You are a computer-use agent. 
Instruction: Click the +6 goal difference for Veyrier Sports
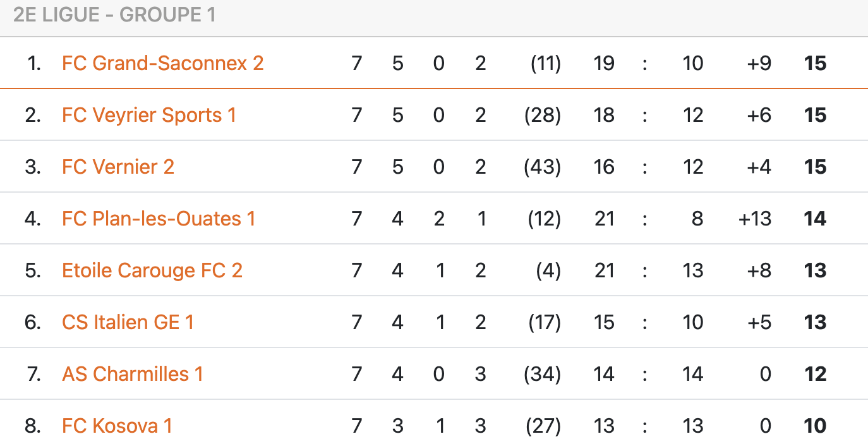click(x=759, y=115)
